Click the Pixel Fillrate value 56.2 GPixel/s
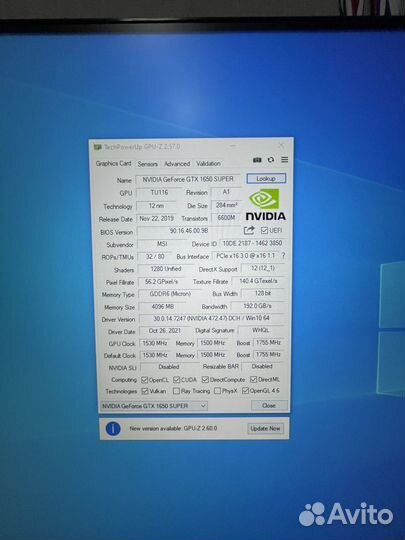 [x=161, y=281]
